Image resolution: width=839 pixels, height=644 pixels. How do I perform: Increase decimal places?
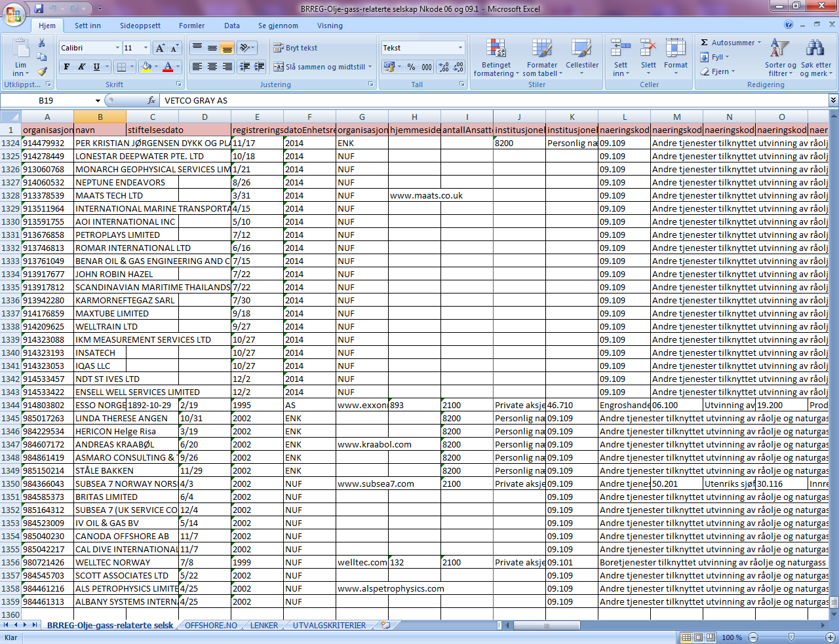pyautogui.click(x=444, y=67)
